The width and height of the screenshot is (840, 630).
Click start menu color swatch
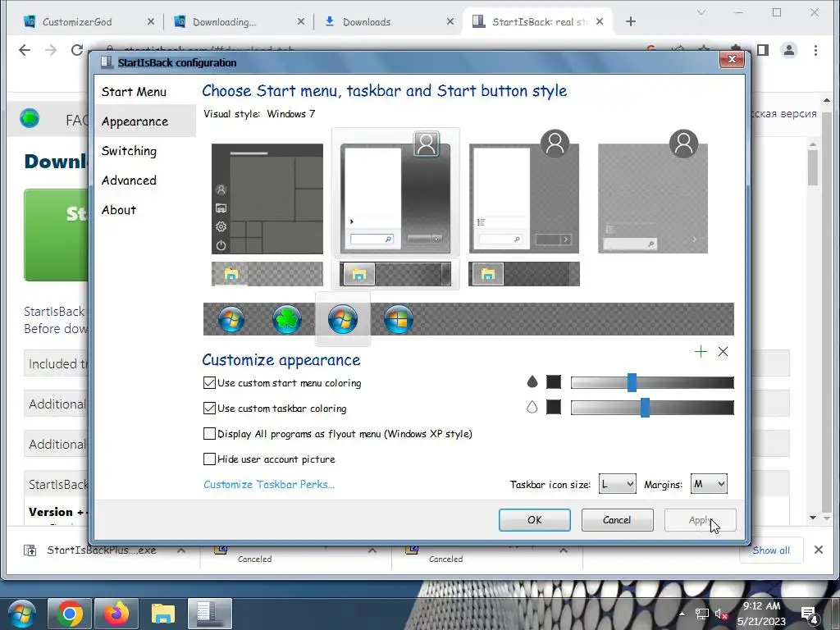pyautogui.click(x=554, y=381)
